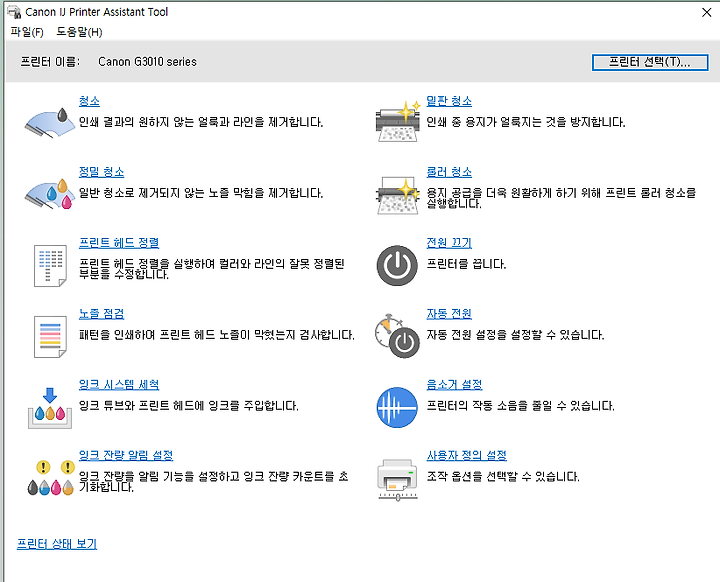Image resolution: width=720 pixels, height=582 pixels.
Task: Click text '일반 청소로 제거되지 않는 노즐 막힘을 제거합니다.'
Action: click(x=201, y=193)
